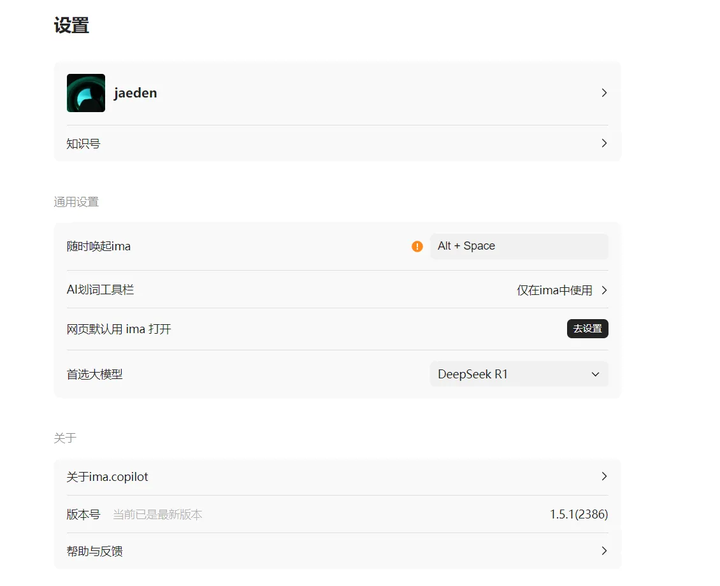Open the 关于ima.copilot row
Screen dimensions: 720x586
[338, 477]
